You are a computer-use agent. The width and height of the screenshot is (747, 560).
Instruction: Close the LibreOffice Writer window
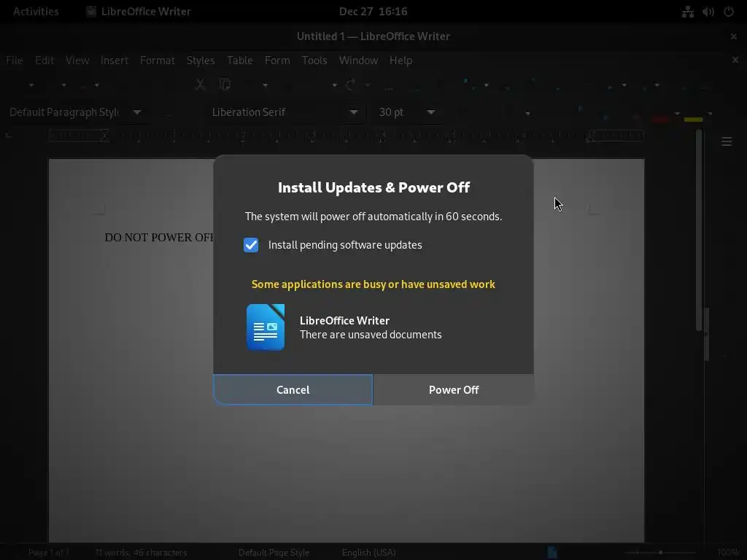pyautogui.click(x=734, y=36)
